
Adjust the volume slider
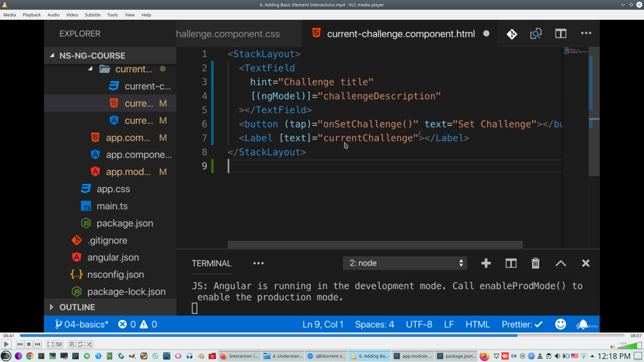click(630, 346)
